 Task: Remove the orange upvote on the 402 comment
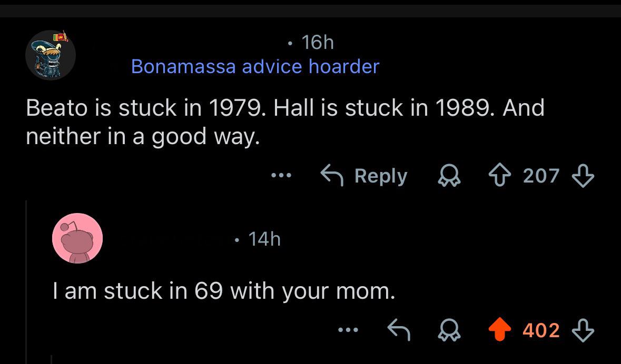coord(500,330)
